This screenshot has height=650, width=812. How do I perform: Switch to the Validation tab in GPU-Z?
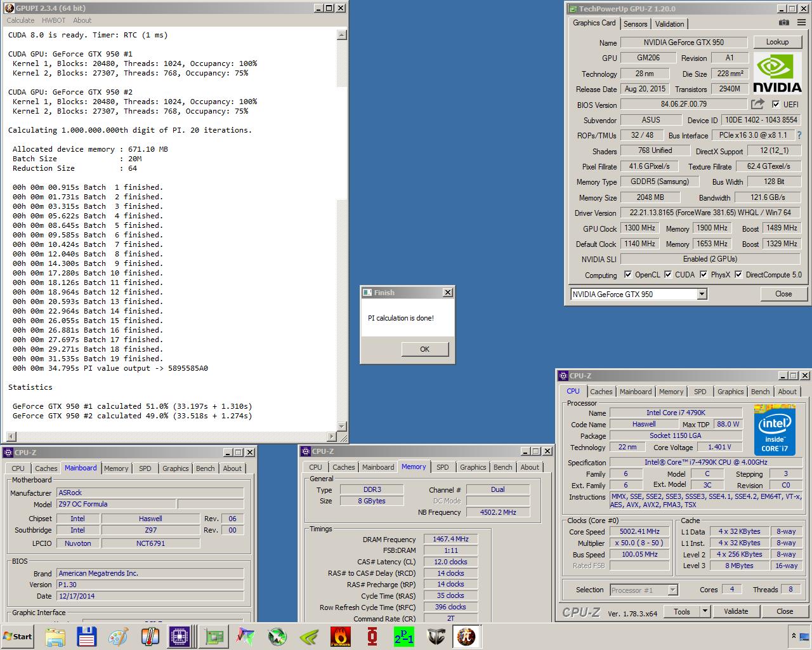pos(670,24)
